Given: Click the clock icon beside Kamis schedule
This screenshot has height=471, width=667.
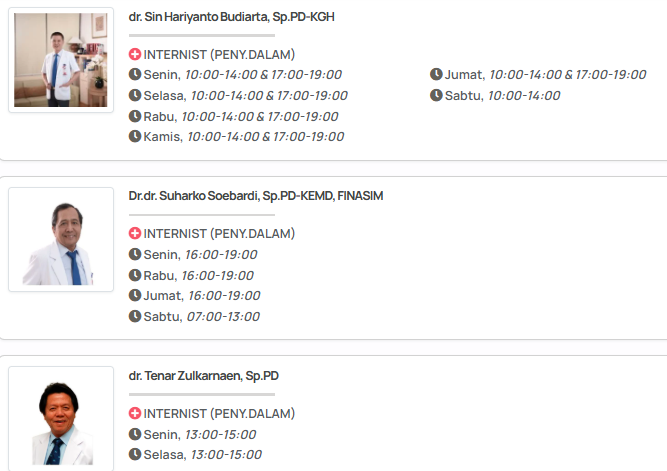Looking at the screenshot, I should (x=135, y=137).
